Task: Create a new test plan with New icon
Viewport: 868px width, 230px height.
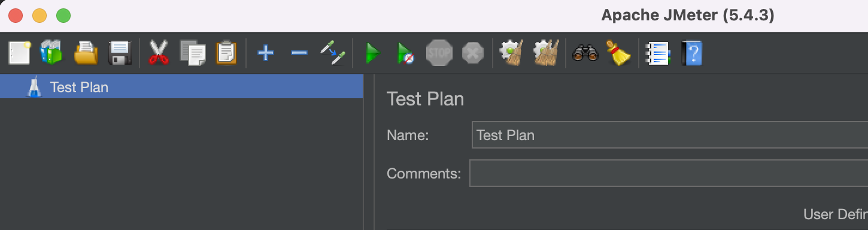Action: [19, 53]
